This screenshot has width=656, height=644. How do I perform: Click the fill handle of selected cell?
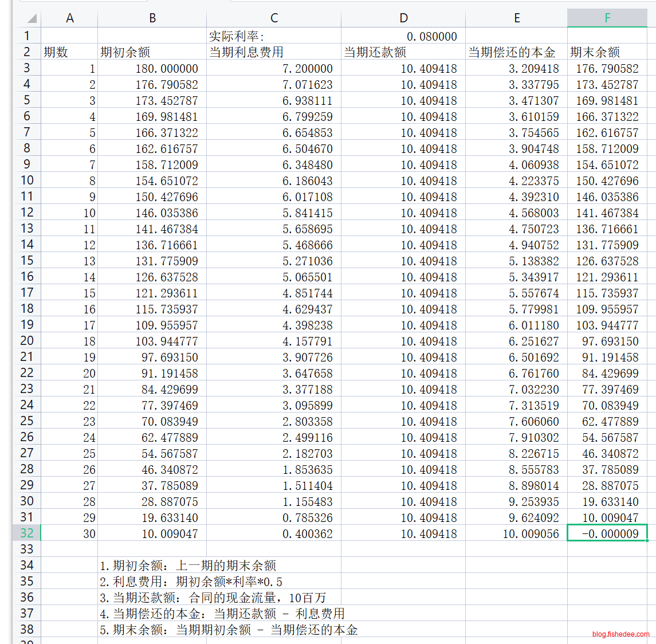pyautogui.click(x=647, y=541)
